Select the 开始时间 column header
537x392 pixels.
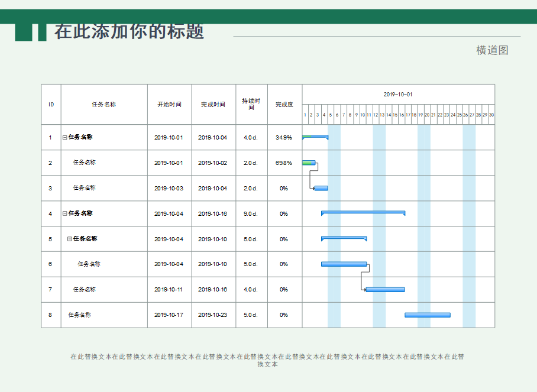coord(170,105)
